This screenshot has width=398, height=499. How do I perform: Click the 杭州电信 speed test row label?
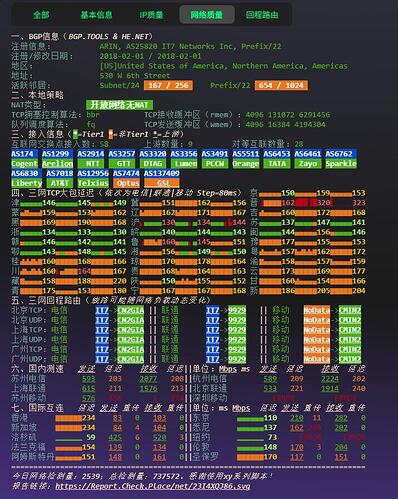tap(210, 379)
